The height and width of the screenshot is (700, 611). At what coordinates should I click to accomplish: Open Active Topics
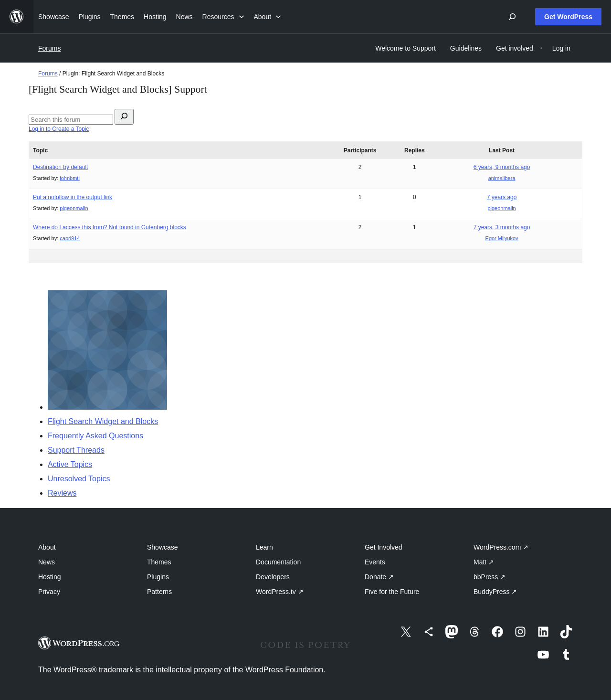click(70, 464)
